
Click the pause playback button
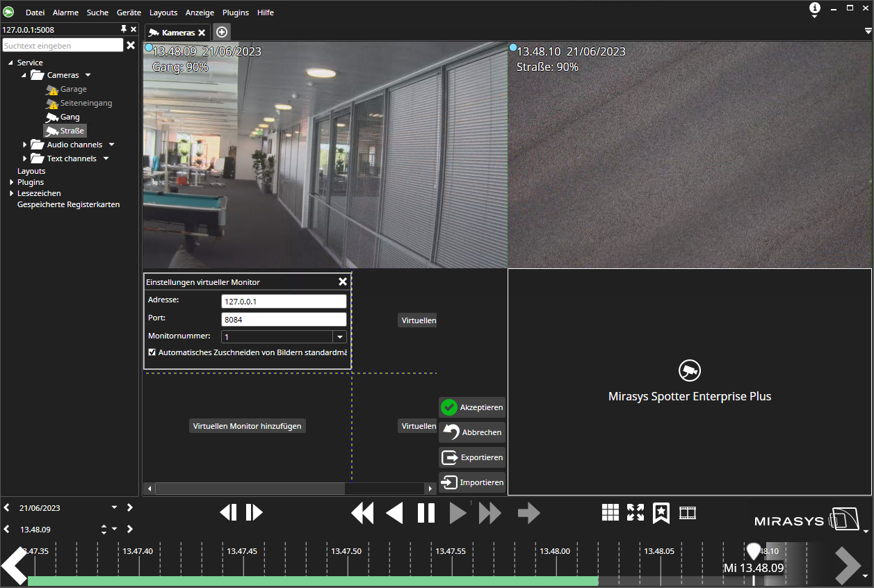(426, 513)
